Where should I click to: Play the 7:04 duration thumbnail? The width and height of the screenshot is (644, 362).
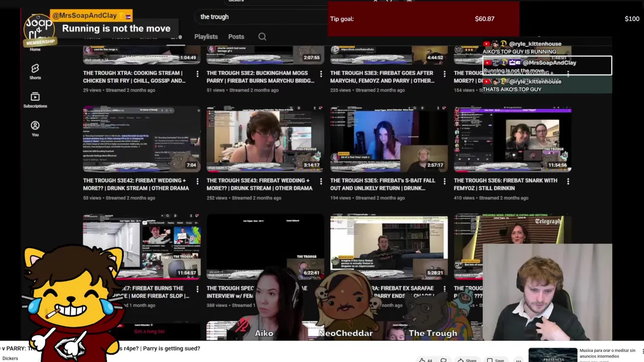click(x=141, y=139)
